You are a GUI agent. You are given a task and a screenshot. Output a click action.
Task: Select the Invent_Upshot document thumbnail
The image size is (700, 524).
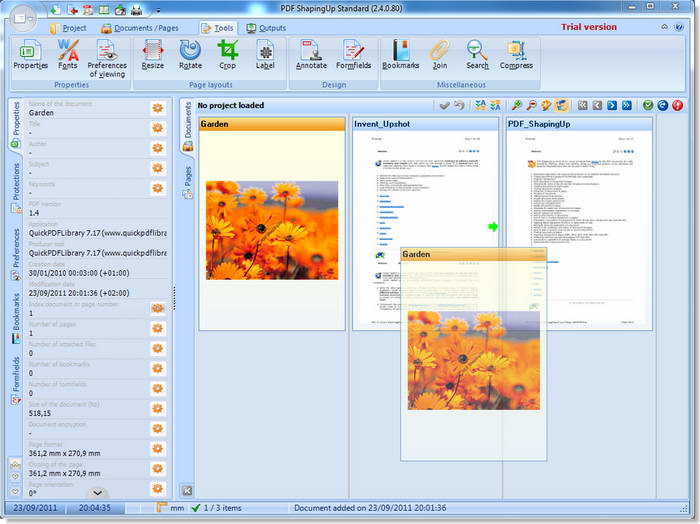(x=425, y=224)
